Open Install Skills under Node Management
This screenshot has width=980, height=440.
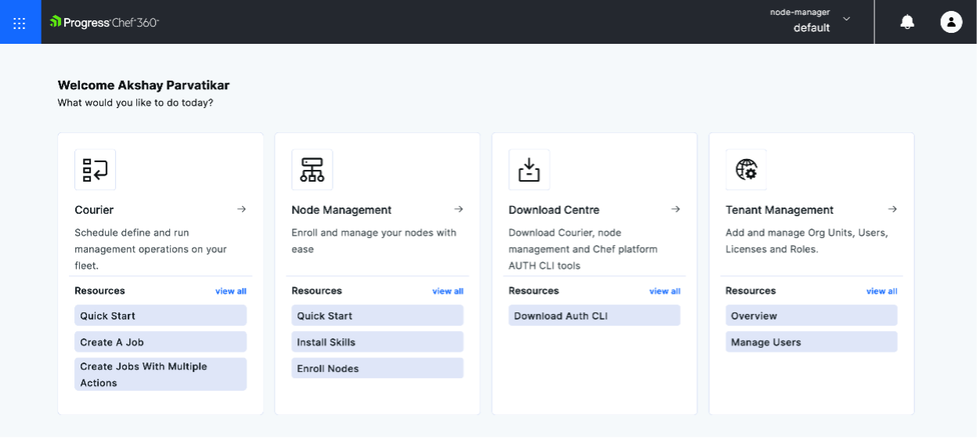point(377,342)
